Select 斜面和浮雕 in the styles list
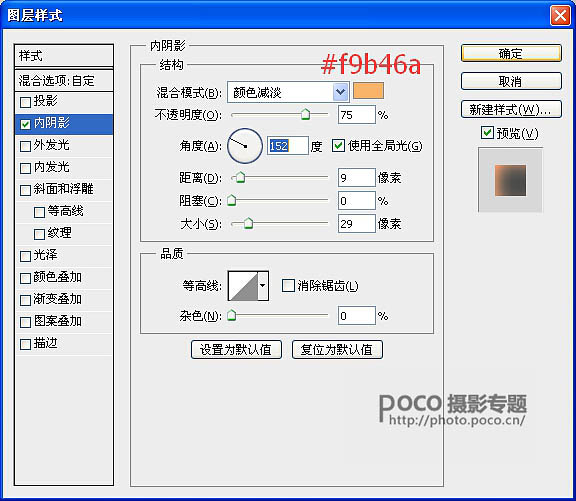This screenshot has width=576, height=501. coord(64,190)
